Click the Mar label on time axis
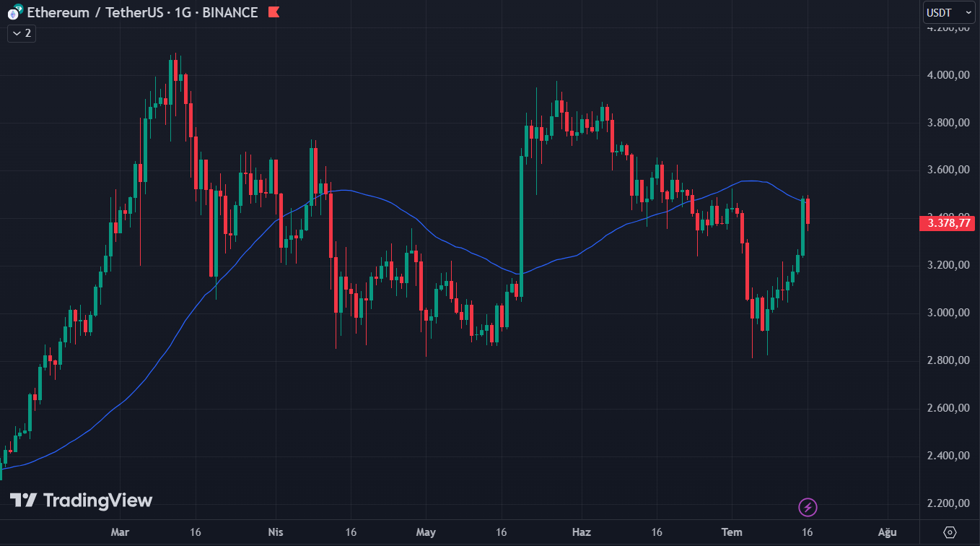This screenshot has width=980, height=546. tap(119, 532)
